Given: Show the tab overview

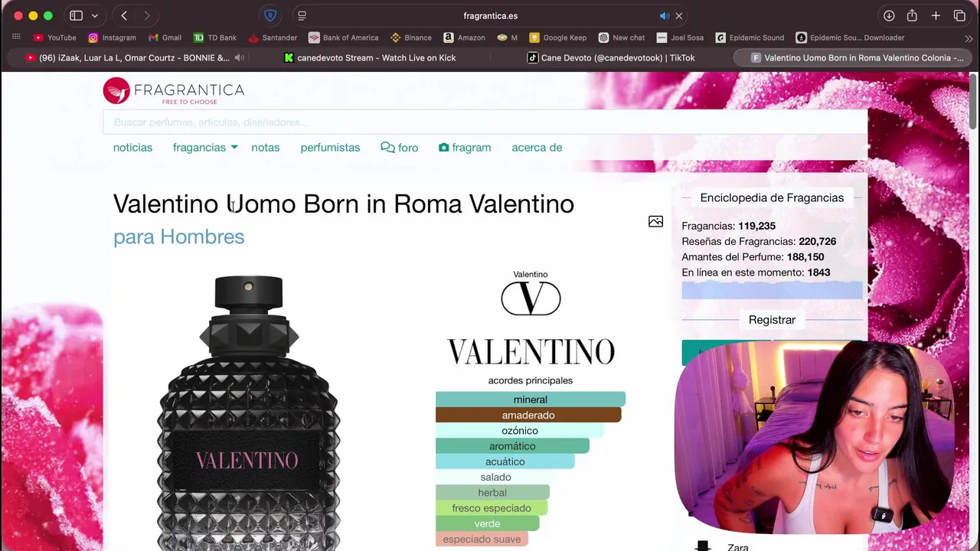Looking at the screenshot, I should click(x=959, y=15).
